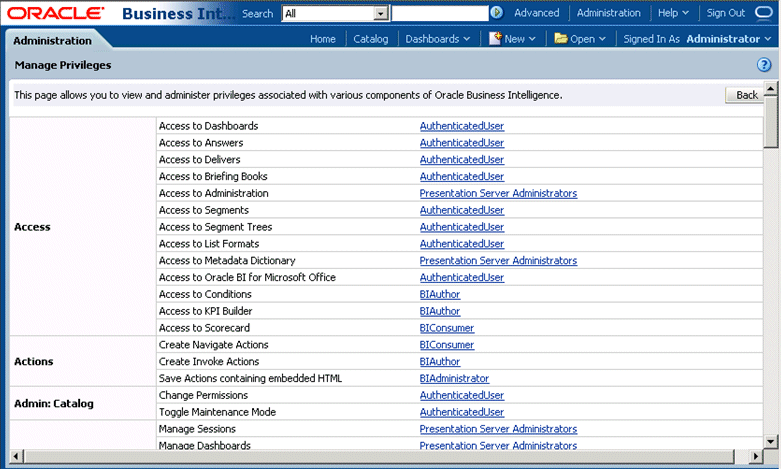Click the Oracle logo
This screenshot has width=781, height=469.
56,13
